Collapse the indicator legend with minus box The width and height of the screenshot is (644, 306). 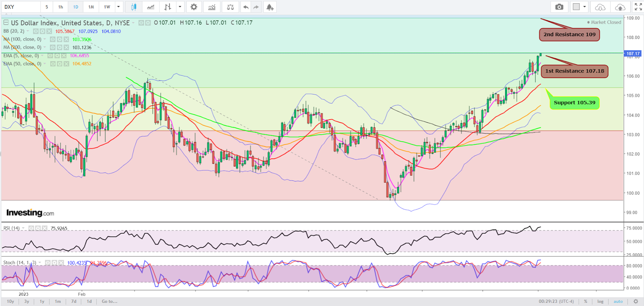[6, 23]
